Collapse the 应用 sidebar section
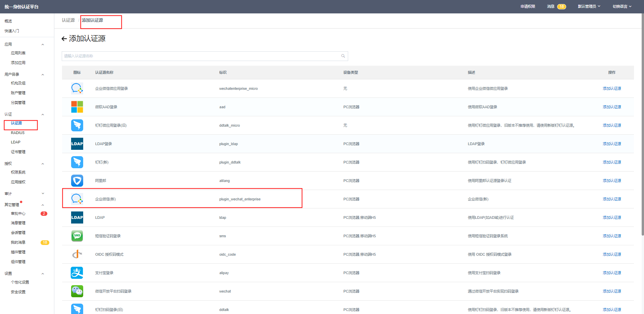The width and height of the screenshot is (644, 314). pos(43,45)
